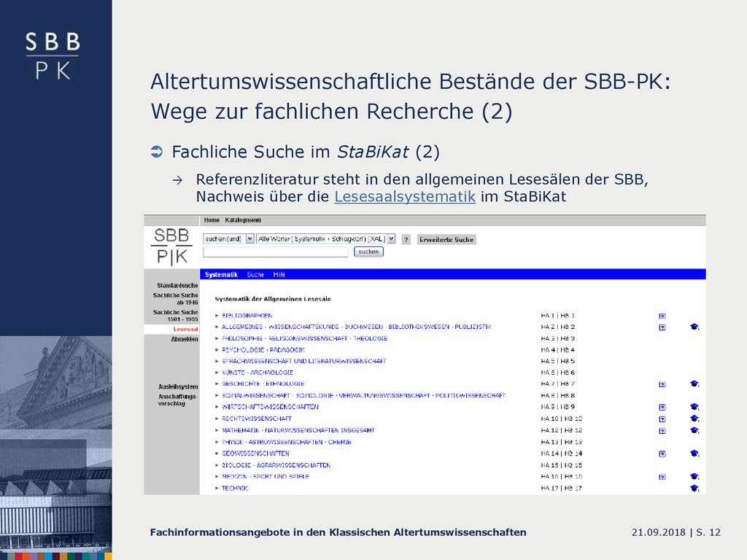The image size is (747, 560).
Task: Open the Philosophie · Religionswissenschaft · Theologie link
Action: [305, 338]
